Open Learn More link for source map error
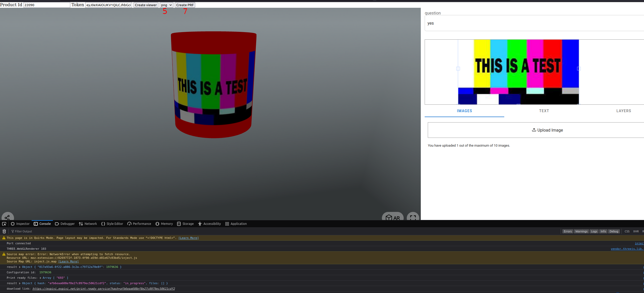 [x=68, y=261]
